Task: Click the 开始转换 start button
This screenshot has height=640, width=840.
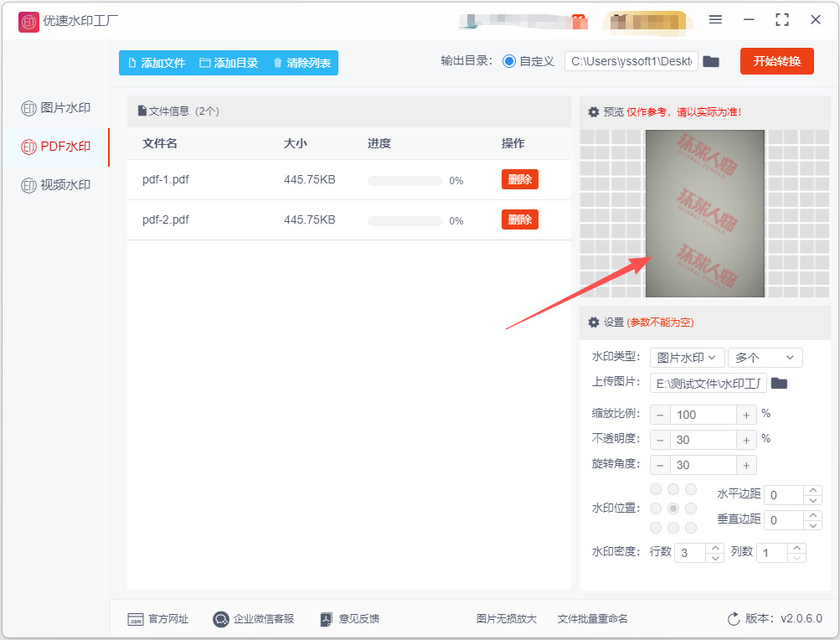Action: (777, 61)
